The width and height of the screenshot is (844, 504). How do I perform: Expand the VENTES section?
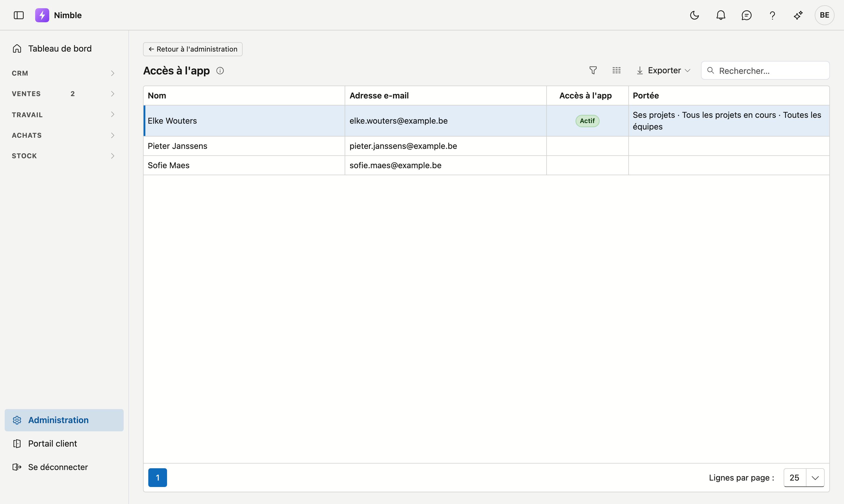click(x=64, y=94)
